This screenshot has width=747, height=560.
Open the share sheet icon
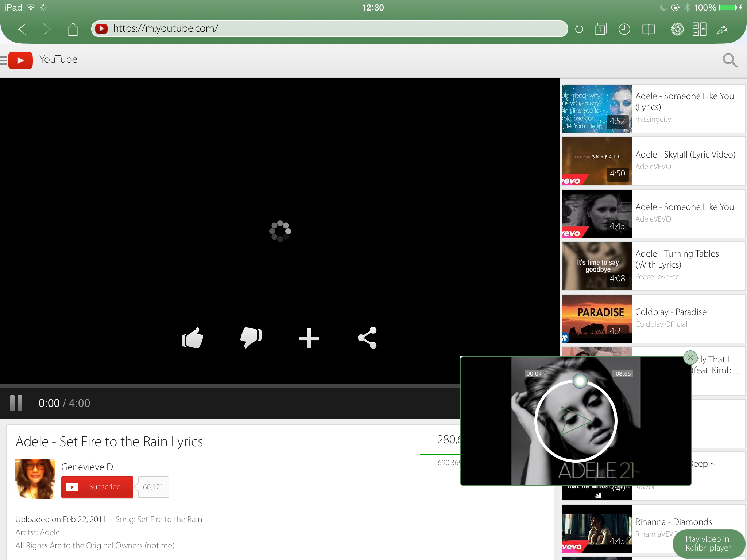pos(73,29)
